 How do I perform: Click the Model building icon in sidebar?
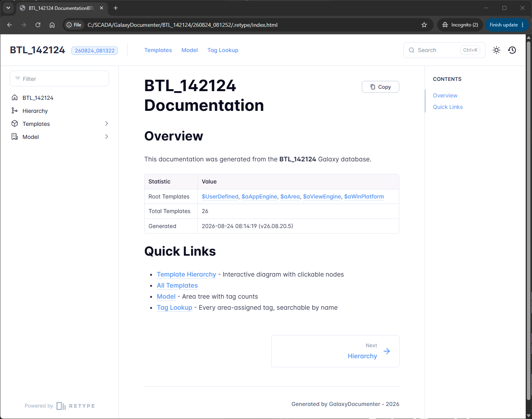(x=15, y=137)
